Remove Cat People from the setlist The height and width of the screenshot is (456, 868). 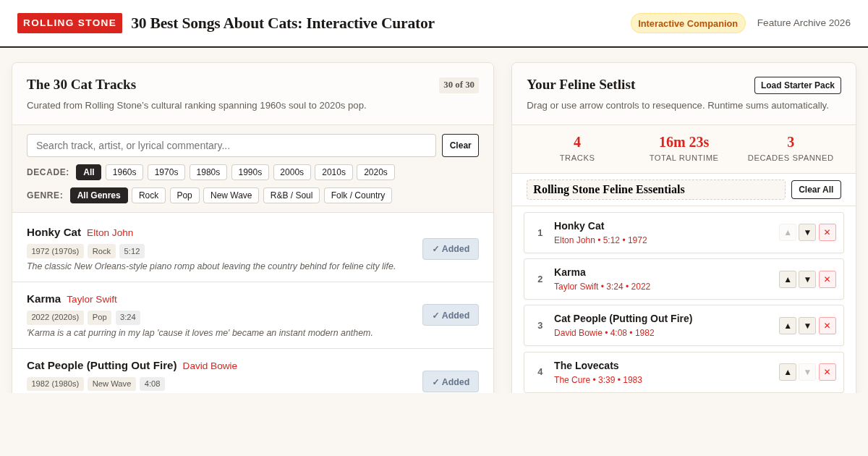827,326
